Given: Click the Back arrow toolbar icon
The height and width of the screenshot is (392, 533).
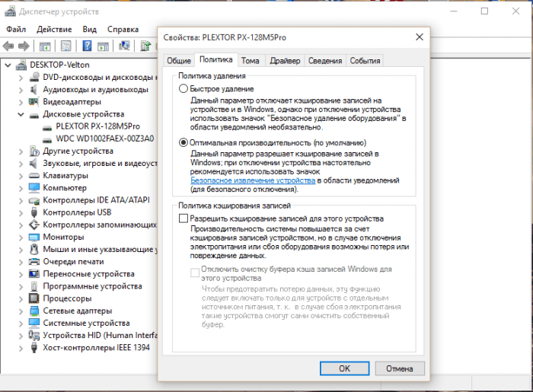Looking at the screenshot, I should 9,46.
